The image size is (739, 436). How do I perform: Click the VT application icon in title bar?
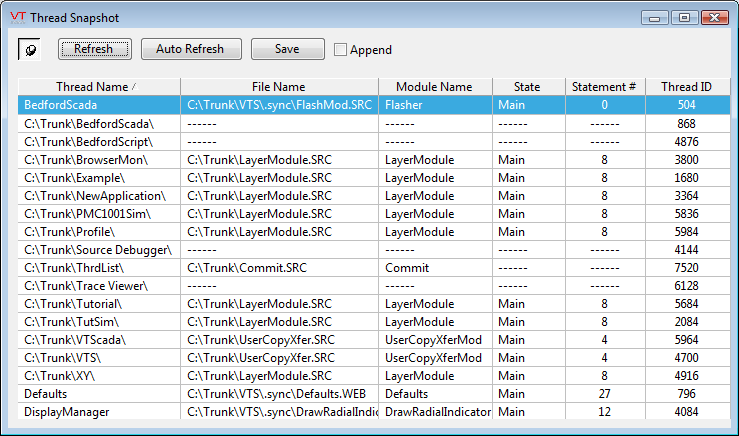click(x=17, y=17)
